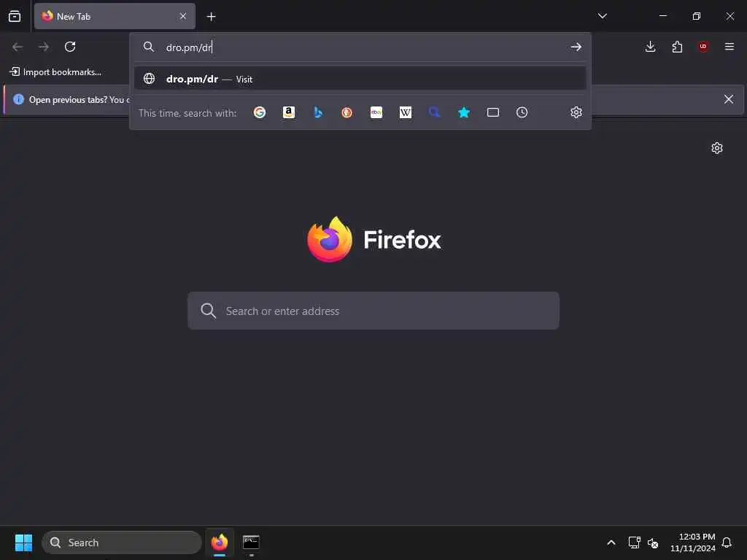Search with eBay this time
This screenshot has height=560, width=747.
(x=376, y=112)
